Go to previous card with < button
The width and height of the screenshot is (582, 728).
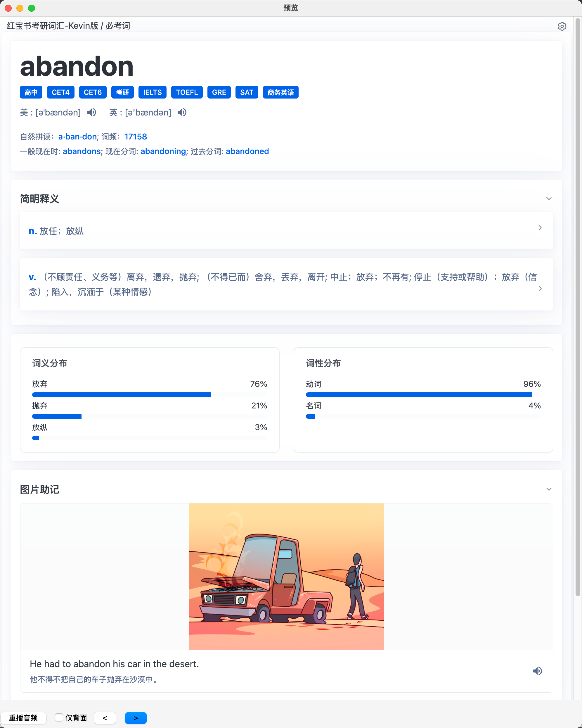[x=105, y=718]
